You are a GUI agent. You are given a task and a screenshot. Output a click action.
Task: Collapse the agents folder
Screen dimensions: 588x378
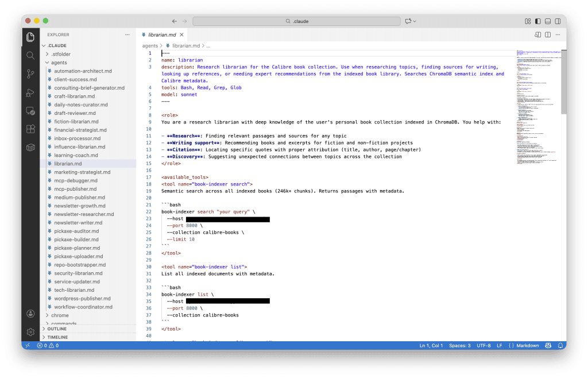[x=59, y=63]
